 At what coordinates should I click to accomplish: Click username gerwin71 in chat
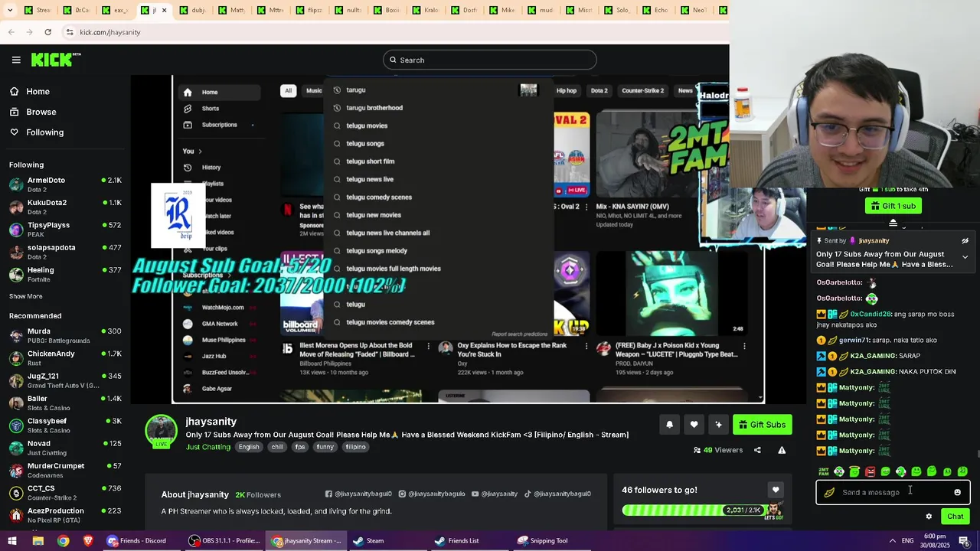click(855, 340)
